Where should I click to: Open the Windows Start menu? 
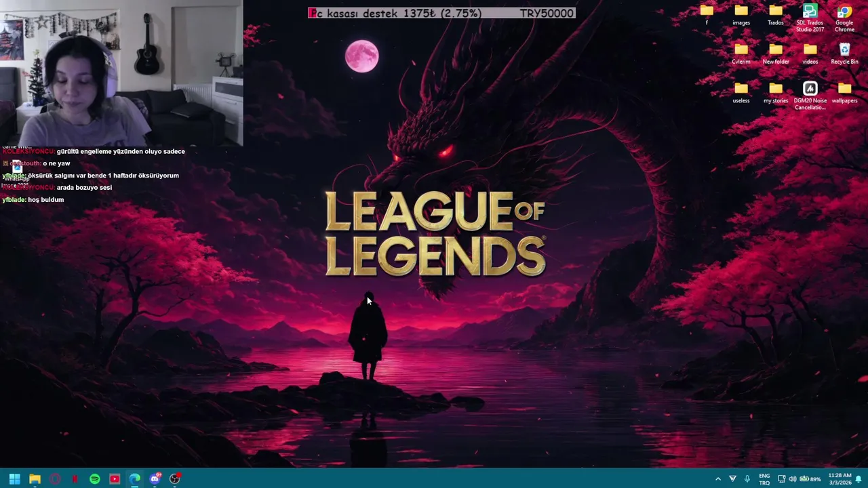pyautogui.click(x=14, y=479)
